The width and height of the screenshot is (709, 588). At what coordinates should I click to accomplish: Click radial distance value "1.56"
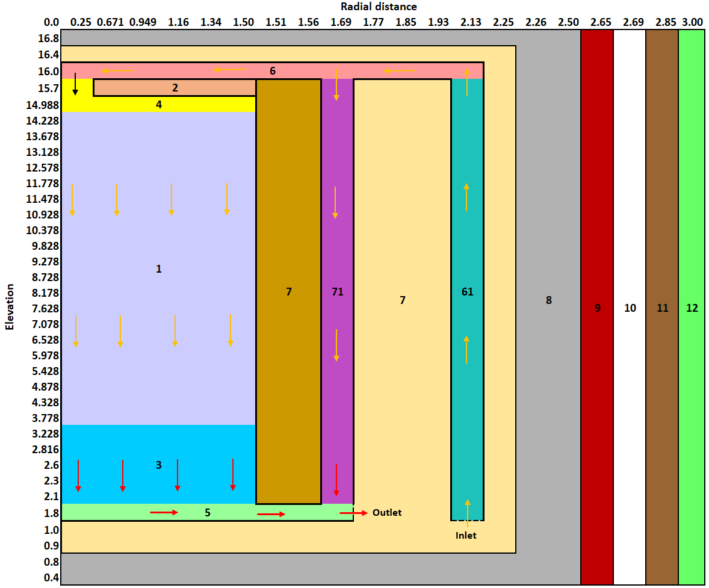tap(308, 22)
